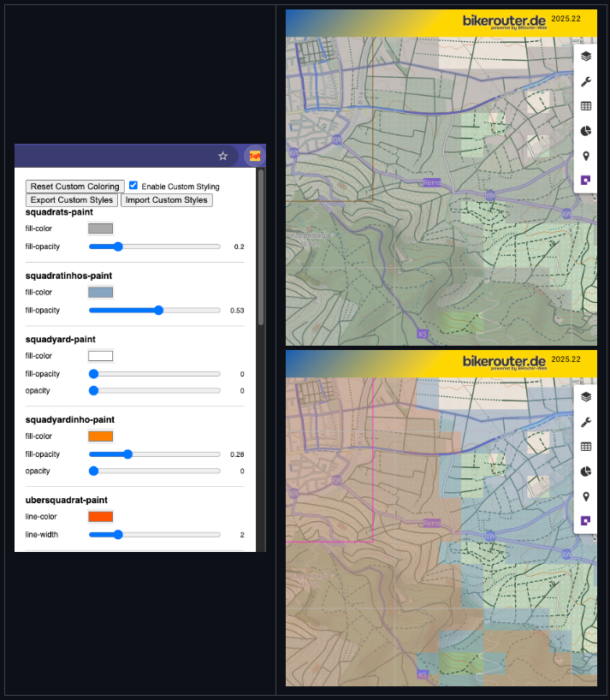Click the wrench icon in the upper map
The height and width of the screenshot is (700, 610).
pos(586,82)
